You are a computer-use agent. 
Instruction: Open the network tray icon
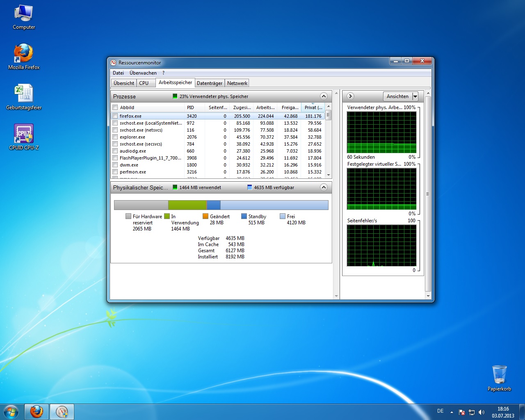472,412
